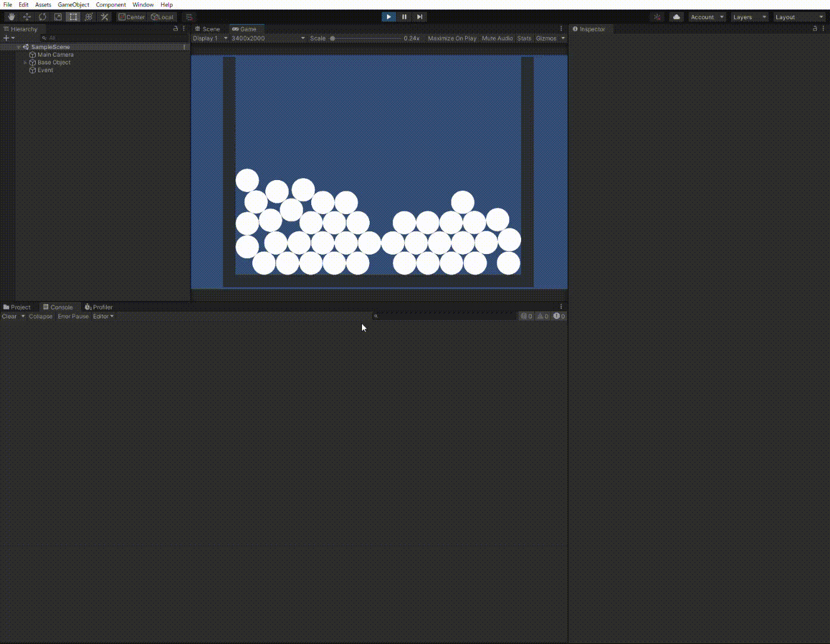The image size is (830, 644).
Task: Select the Rotate tool
Action: coord(42,17)
